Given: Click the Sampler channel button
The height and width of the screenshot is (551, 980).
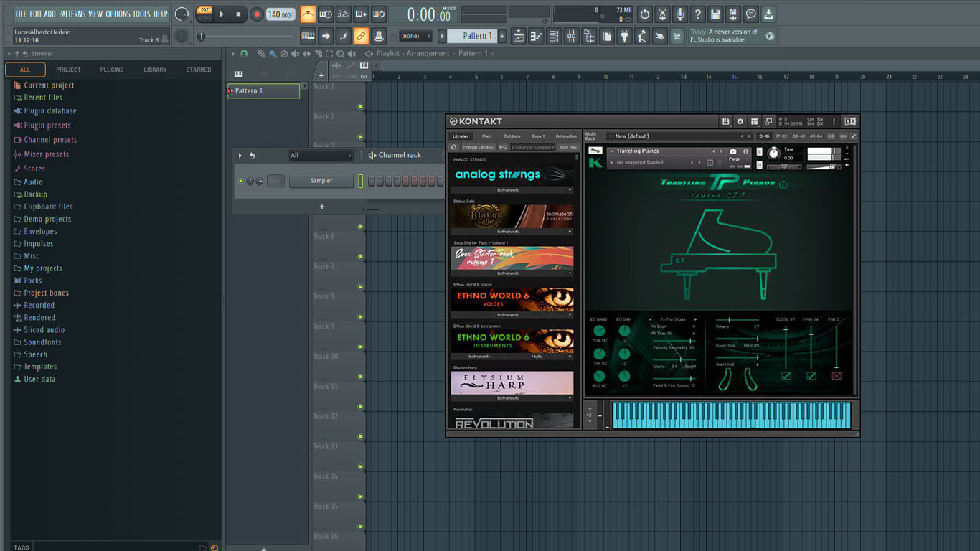Looking at the screenshot, I should (321, 181).
